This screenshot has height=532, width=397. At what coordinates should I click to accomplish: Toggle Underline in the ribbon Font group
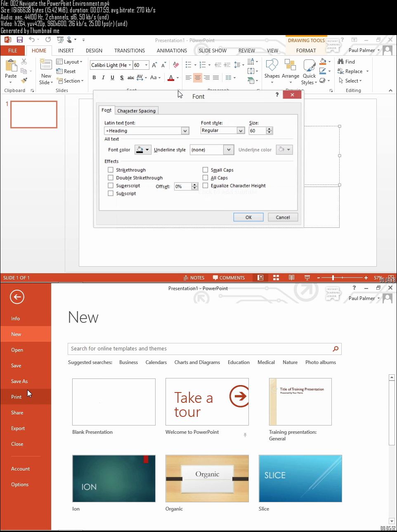[112, 78]
